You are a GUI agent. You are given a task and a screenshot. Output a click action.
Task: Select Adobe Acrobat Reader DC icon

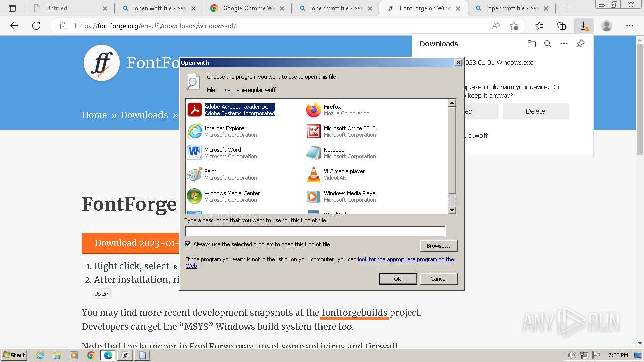coord(194,110)
